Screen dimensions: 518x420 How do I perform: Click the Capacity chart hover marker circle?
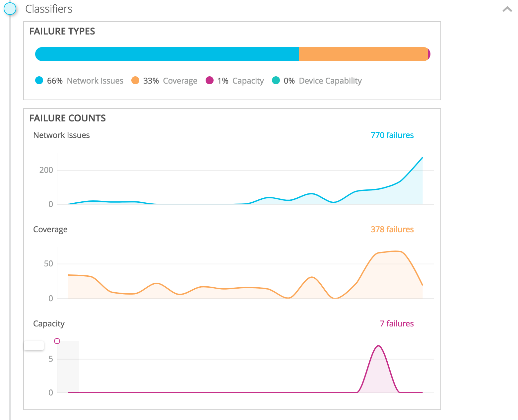[x=57, y=341]
